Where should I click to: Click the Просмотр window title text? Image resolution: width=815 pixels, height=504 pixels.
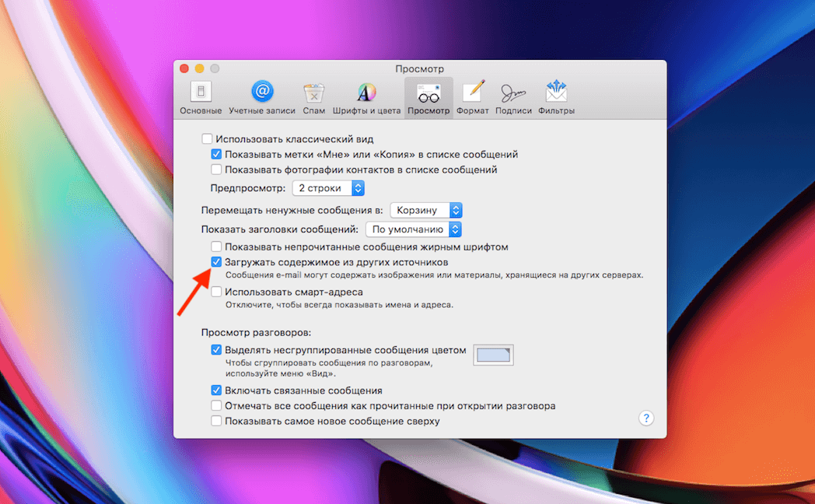point(419,69)
